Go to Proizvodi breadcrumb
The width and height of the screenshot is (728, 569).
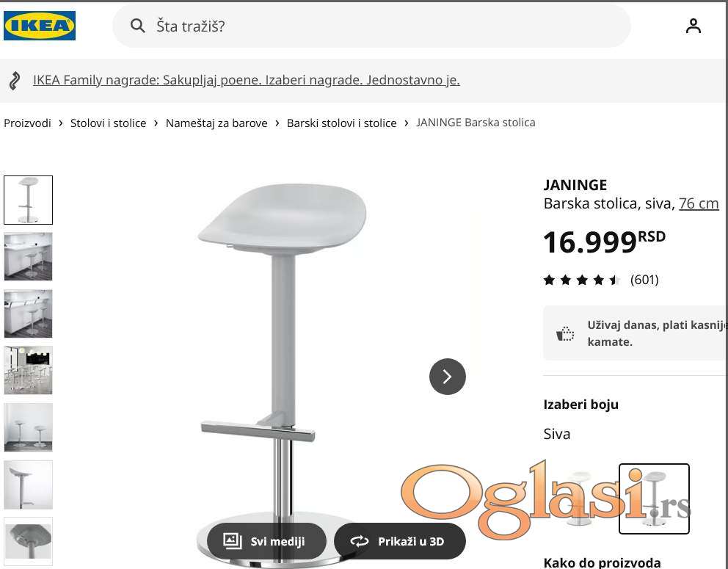point(27,123)
